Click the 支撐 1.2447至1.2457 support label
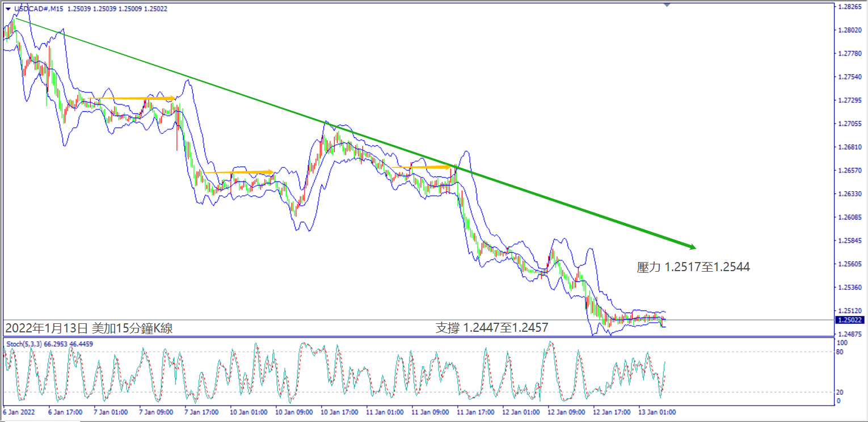This screenshot has height=422, width=868. (x=491, y=328)
